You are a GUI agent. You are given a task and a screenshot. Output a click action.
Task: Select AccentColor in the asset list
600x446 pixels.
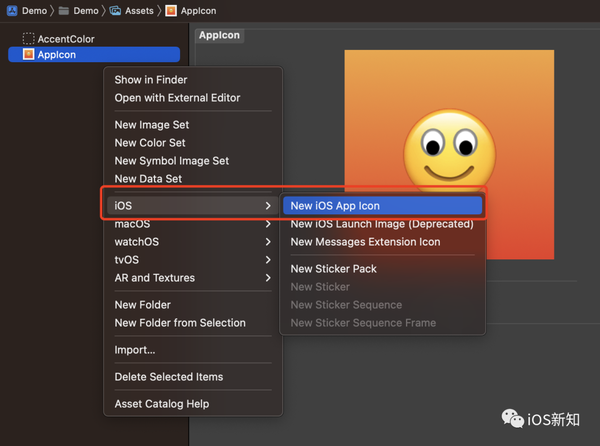click(66, 39)
